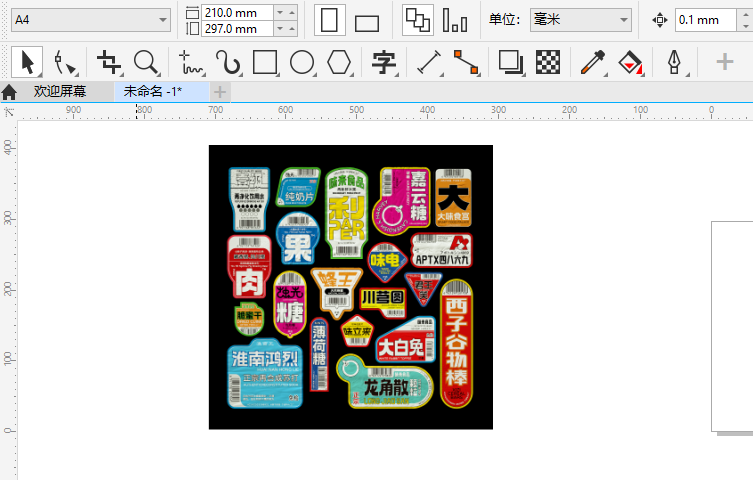753x480 pixels.
Task: Click the plus button to customize toolbox
Action: click(725, 62)
